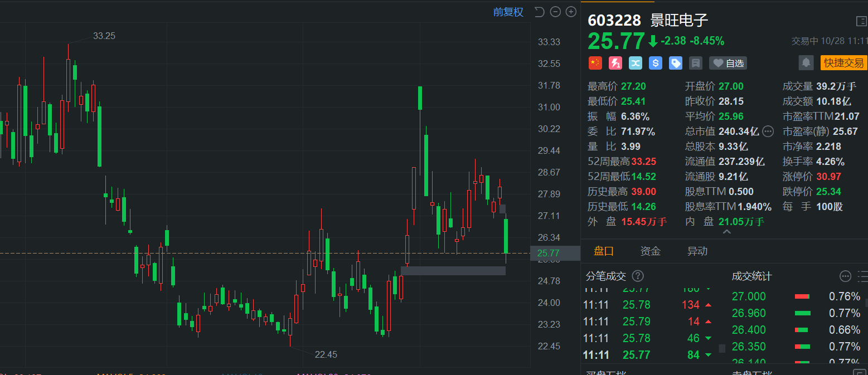Add stock to watchlist with 自选 button

click(x=728, y=63)
